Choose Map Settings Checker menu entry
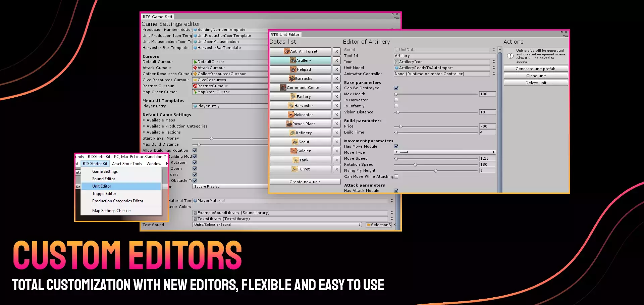 (x=121, y=211)
